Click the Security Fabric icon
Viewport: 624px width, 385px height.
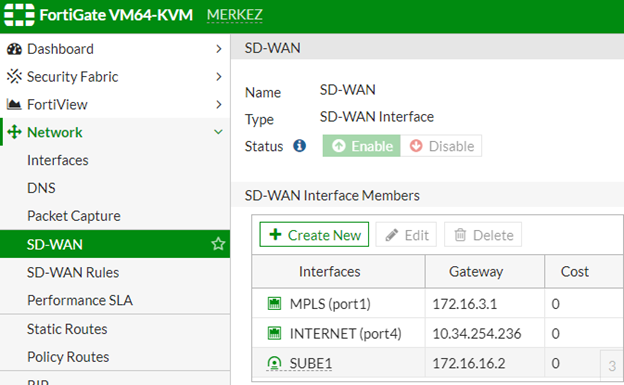(14, 76)
